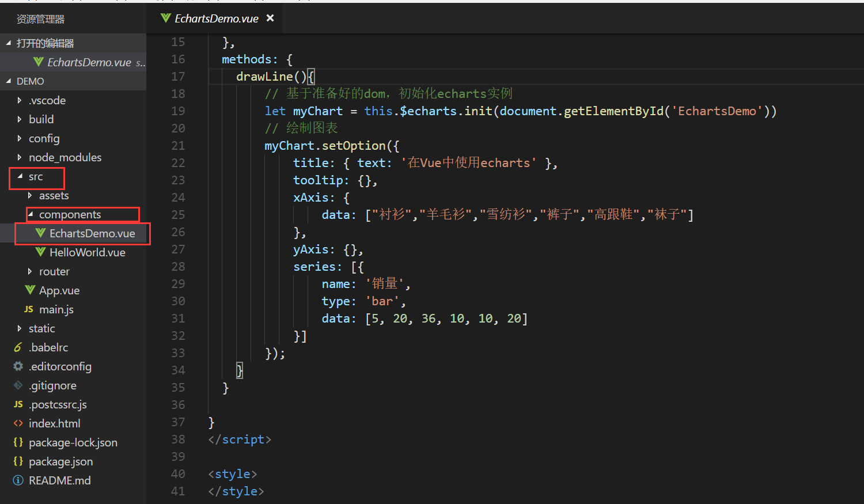Collapse the DEMO project section arrow
The height and width of the screenshot is (504, 864).
(9, 81)
